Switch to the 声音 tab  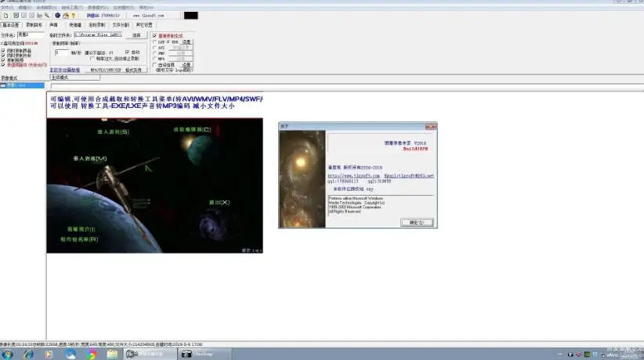54,25
